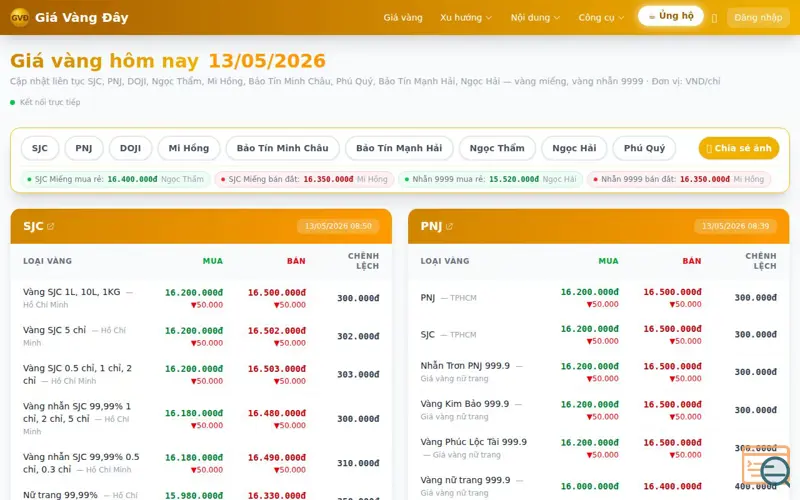Click the 16.000.000đ buy price in PNJ table
The width and height of the screenshot is (800, 500).
coord(590,486)
